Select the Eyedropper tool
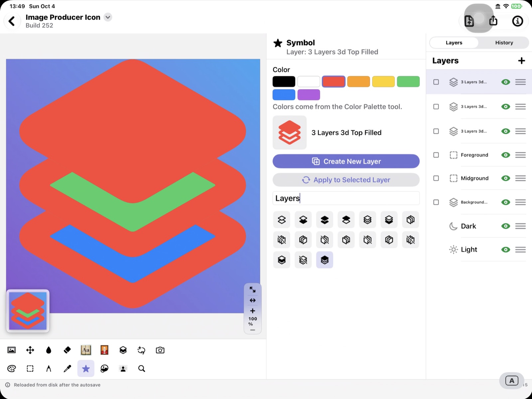Viewport: 532px width, 399px height. tap(67, 368)
